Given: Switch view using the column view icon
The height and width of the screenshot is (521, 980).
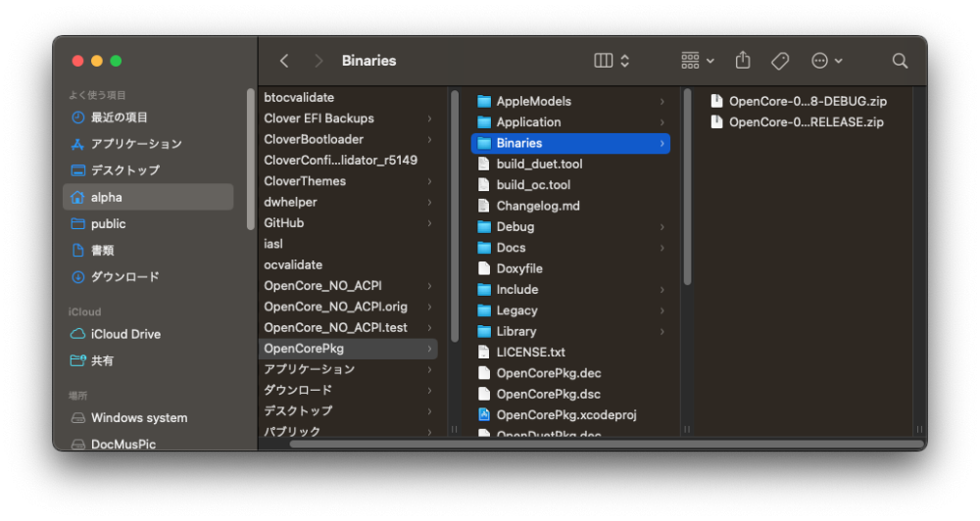Looking at the screenshot, I should click(603, 61).
